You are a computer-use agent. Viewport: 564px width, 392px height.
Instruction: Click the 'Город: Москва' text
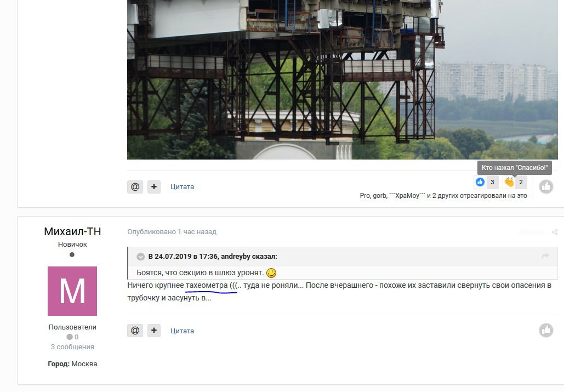click(72, 363)
